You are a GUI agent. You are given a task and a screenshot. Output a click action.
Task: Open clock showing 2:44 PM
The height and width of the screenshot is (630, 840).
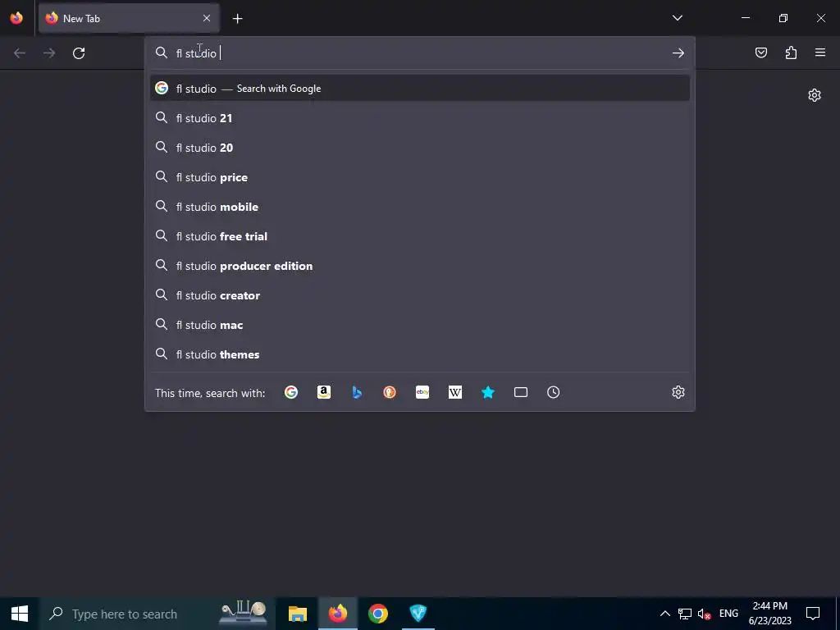coord(769,614)
